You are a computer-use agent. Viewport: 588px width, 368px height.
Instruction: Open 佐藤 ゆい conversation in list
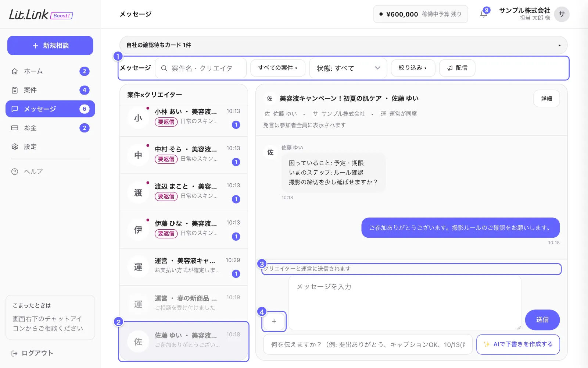[184, 342]
